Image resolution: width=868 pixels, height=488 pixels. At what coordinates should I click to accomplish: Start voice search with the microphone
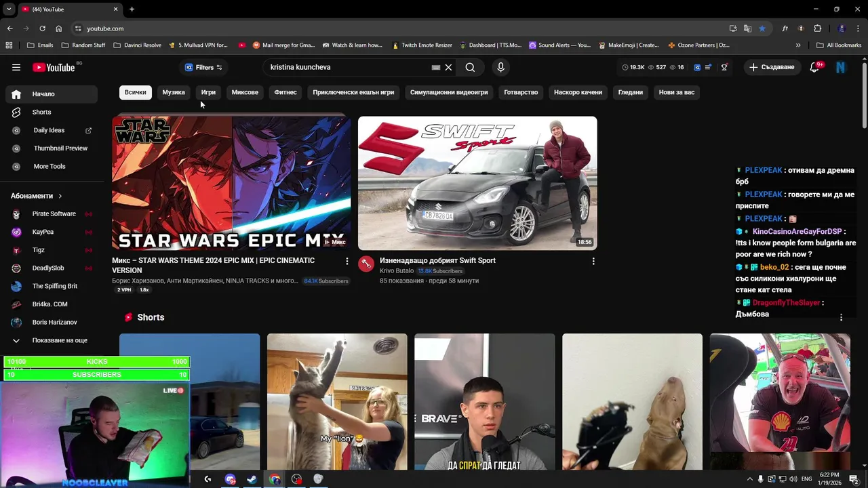pos(500,67)
